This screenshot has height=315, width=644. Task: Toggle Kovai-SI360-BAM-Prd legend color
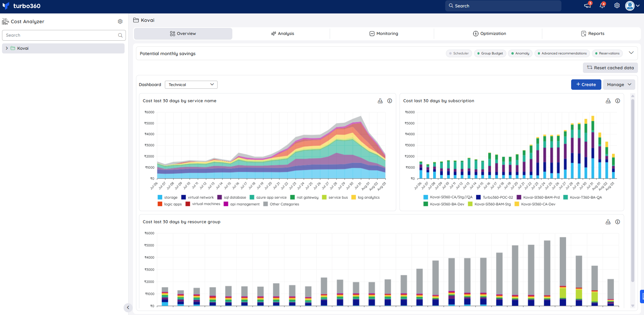tap(519, 197)
